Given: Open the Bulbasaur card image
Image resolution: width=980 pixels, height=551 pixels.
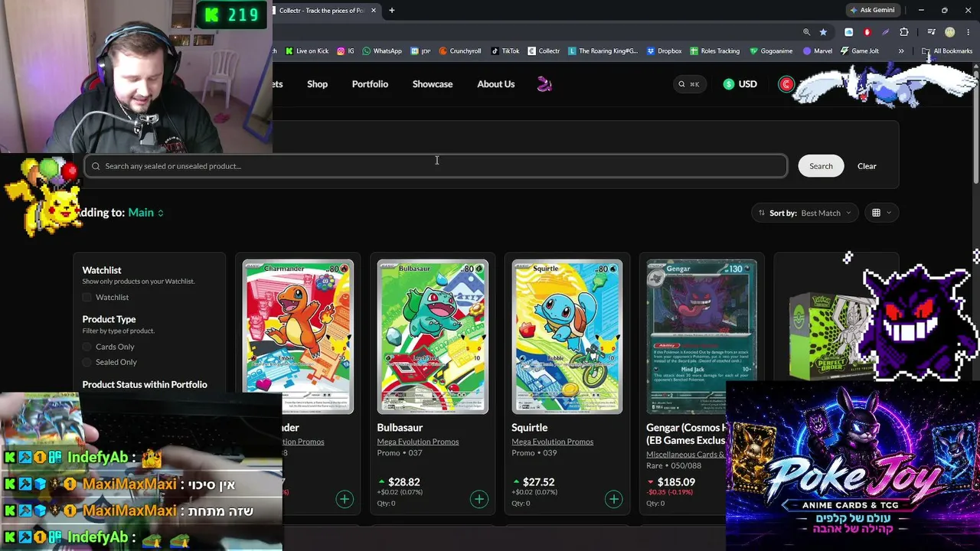Looking at the screenshot, I should coord(433,337).
